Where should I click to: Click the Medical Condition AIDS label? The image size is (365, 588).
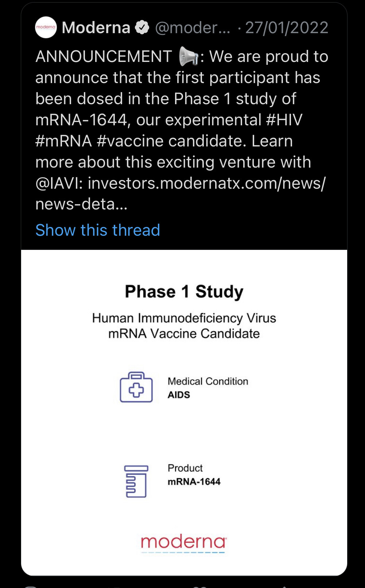click(x=208, y=388)
